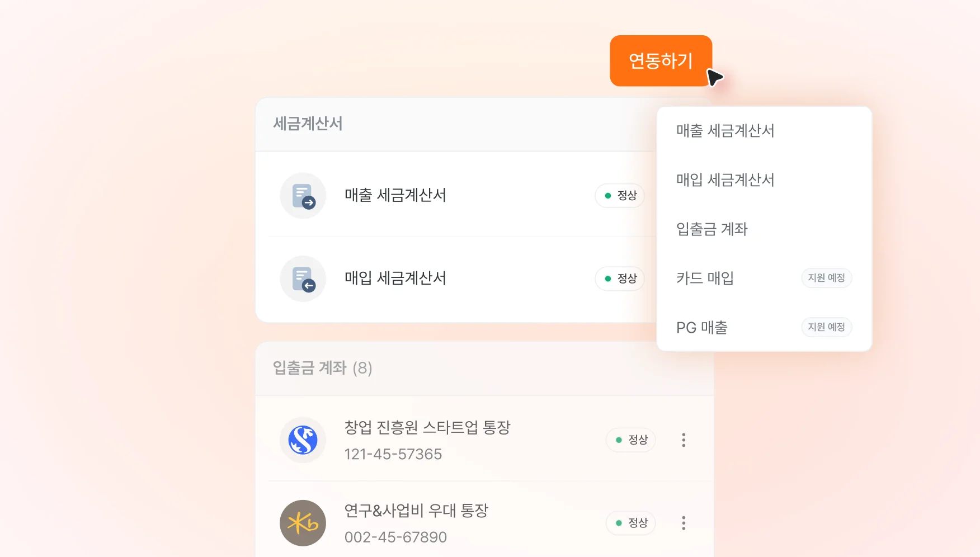The height and width of the screenshot is (557, 980).
Task: Toggle 정상 status for 연구&사업비 account
Action: [x=630, y=523]
